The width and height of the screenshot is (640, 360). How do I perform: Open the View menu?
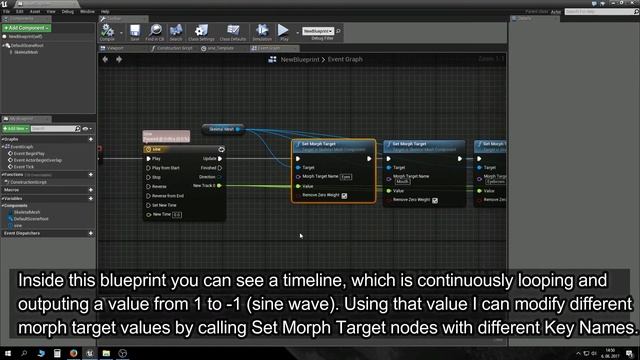[51, 12]
